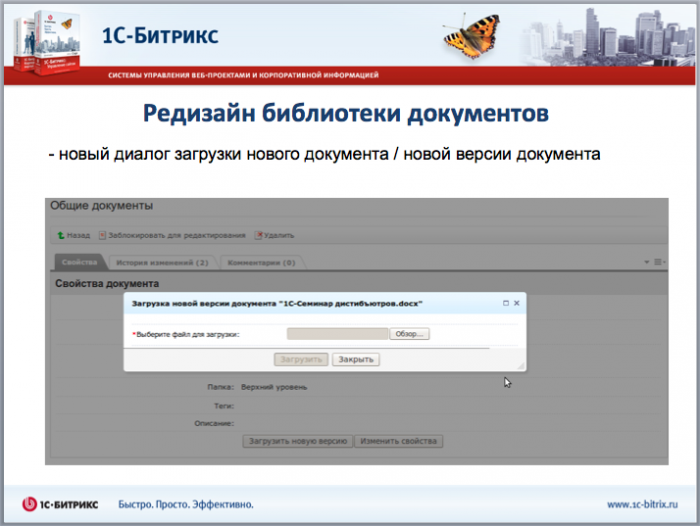Click the Изменить свойства button
The height and width of the screenshot is (526, 700).
click(x=398, y=441)
